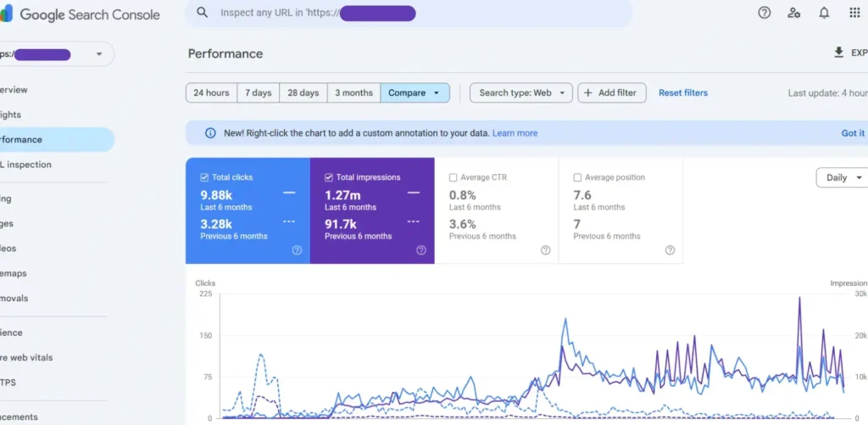
Task: Click the tallest impressions spike on chart
Action: (799, 299)
